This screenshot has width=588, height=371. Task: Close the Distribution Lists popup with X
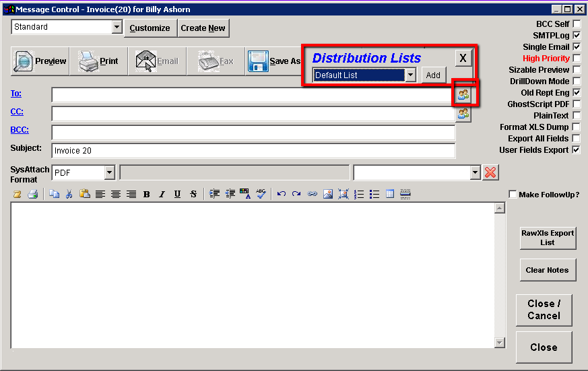463,58
